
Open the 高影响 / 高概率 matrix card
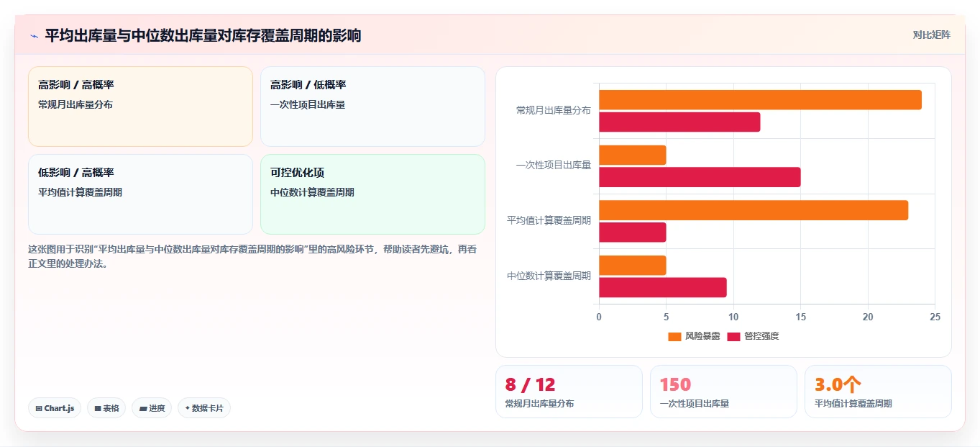(x=140, y=107)
